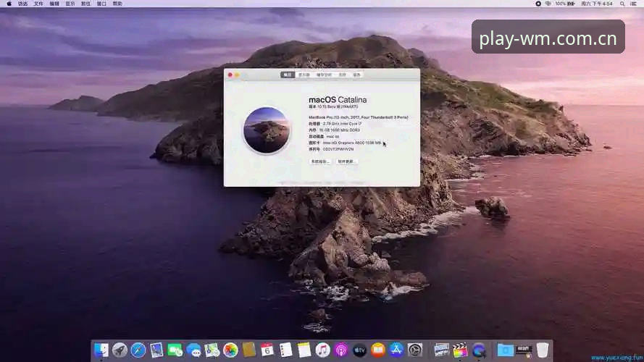The image size is (644, 362).
Task: Open System Preferences gear in Dock
Action: coord(415,350)
